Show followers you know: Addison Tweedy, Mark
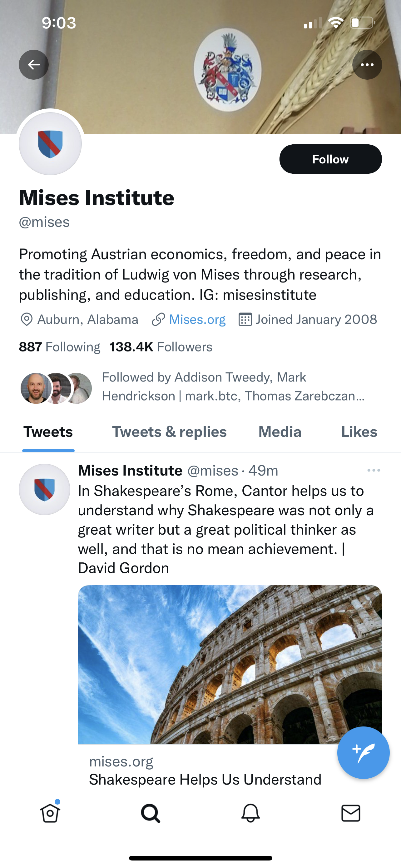 (x=232, y=387)
